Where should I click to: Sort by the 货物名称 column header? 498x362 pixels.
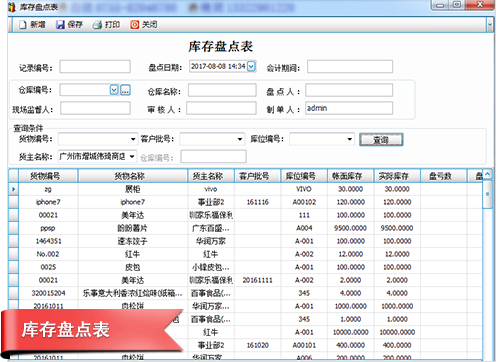133,176
